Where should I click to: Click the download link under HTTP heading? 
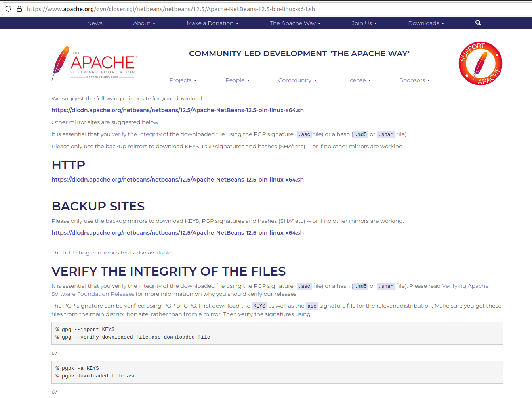177,180
